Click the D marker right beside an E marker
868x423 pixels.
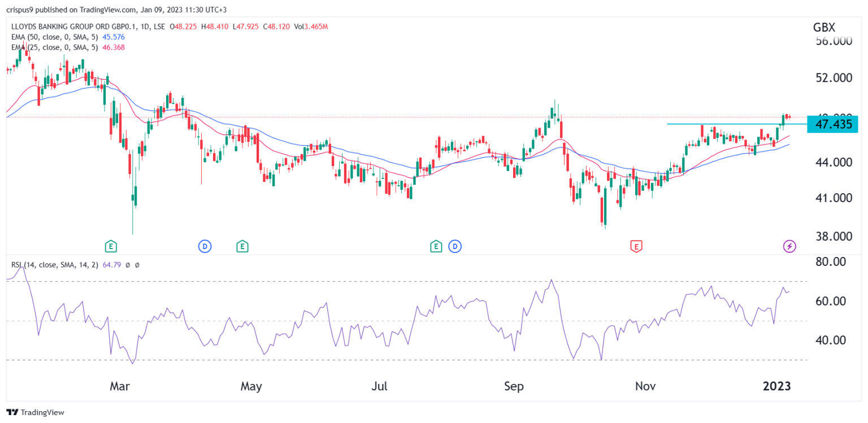454,246
